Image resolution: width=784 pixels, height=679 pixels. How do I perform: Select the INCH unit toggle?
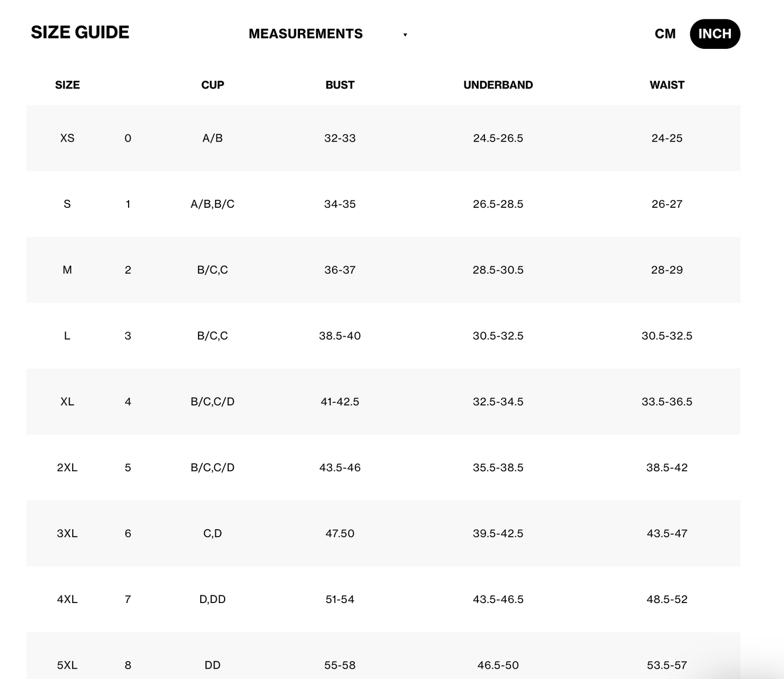(x=715, y=34)
